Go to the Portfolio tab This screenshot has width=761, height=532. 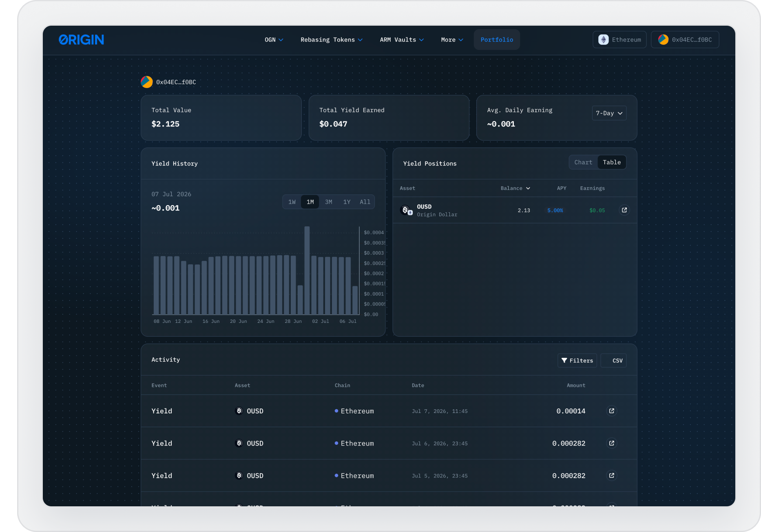pos(497,40)
